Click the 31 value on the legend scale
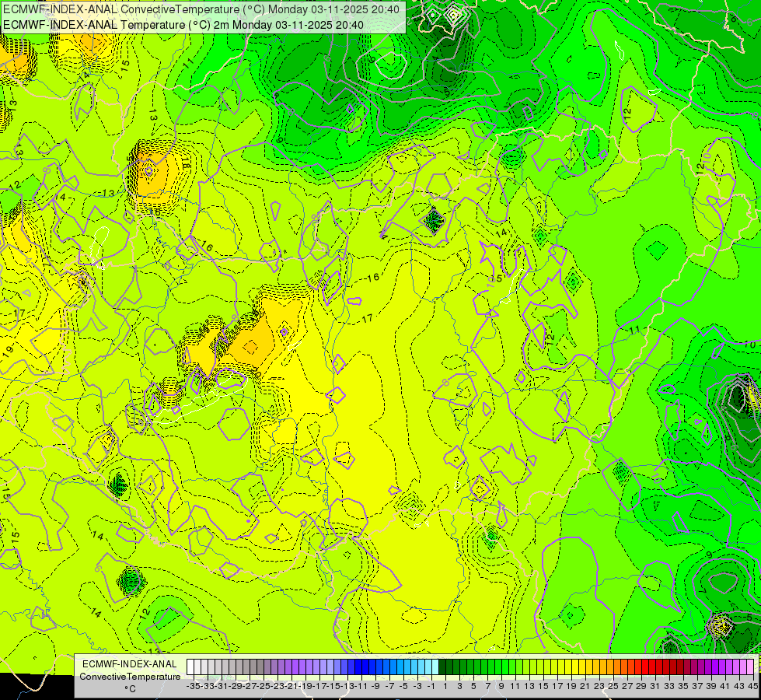The height and width of the screenshot is (700, 761). click(x=655, y=686)
